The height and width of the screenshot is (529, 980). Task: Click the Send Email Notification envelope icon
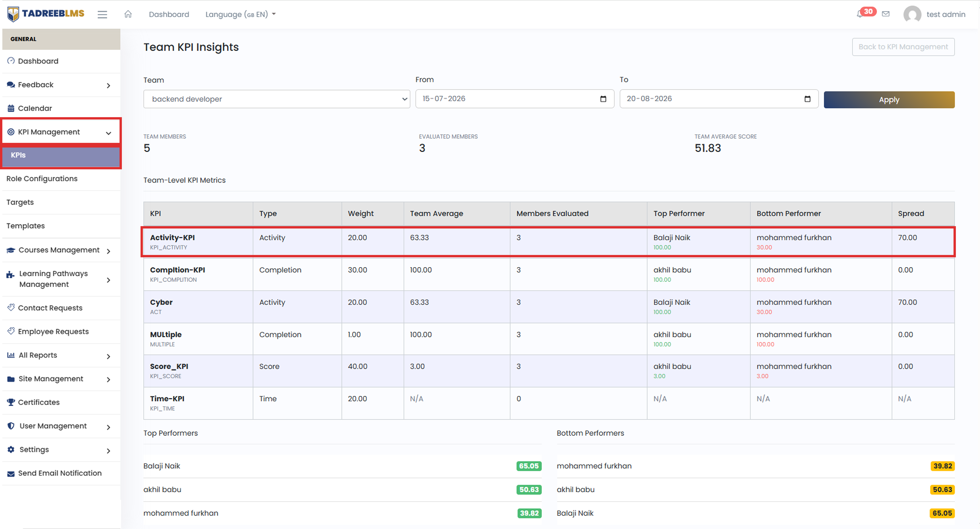[11, 474]
